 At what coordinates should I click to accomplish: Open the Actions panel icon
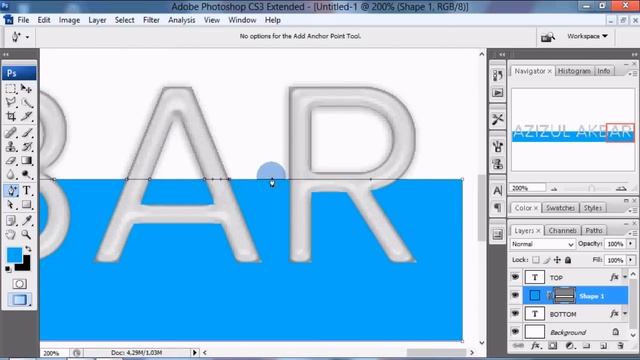498,93
